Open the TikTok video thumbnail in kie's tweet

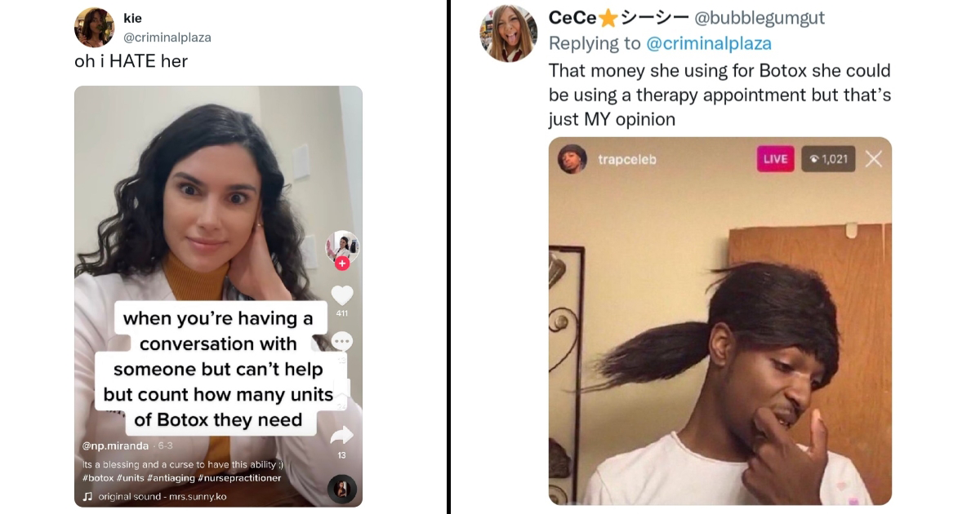tap(218, 296)
